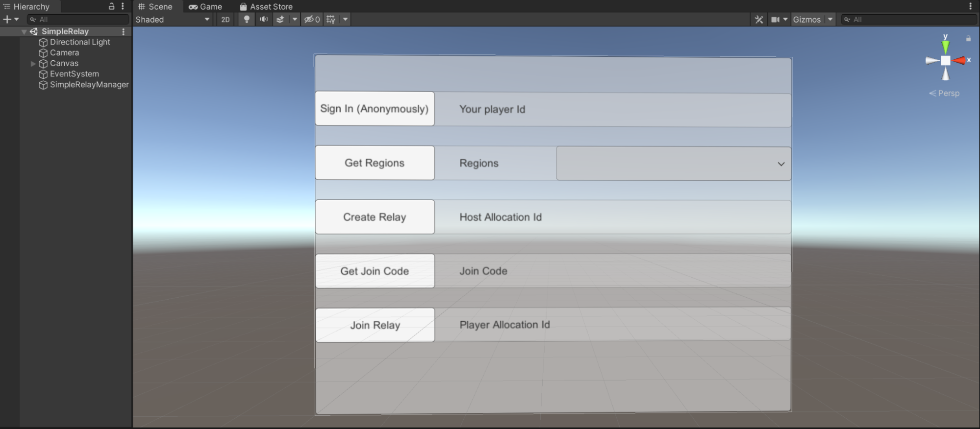
Task: Toggle 2D view mode
Action: tap(225, 20)
